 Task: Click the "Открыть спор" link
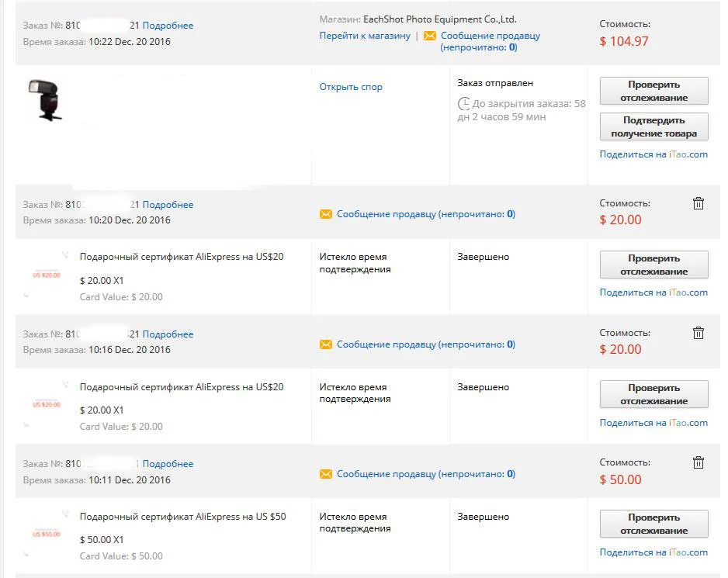pyautogui.click(x=351, y=87)
